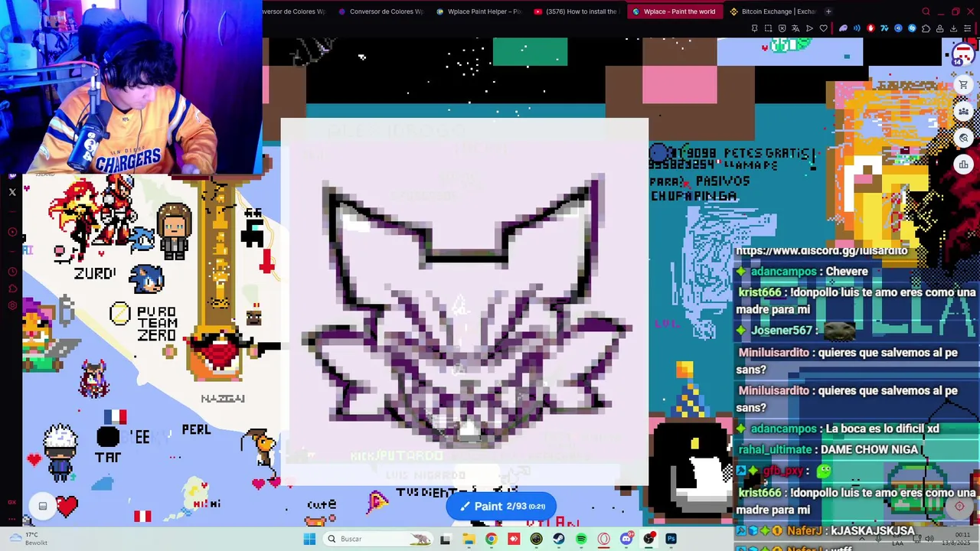The width and height of the screenshot is (980, 551).
Task: Click the red stop hand extension icon
Action: click(871, 28)
